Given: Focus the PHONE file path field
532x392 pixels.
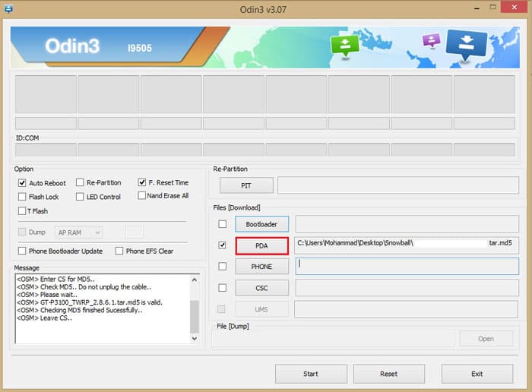Looking at the screenshot, I should pos(407,266).
